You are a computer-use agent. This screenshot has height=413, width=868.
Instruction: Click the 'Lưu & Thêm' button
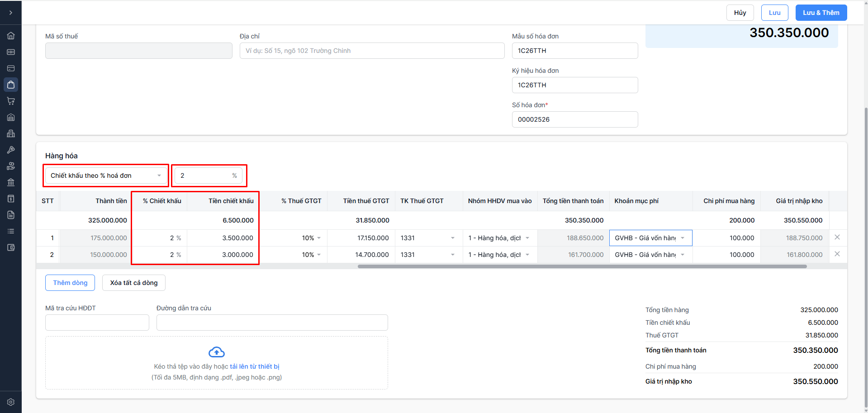point(821,13)
